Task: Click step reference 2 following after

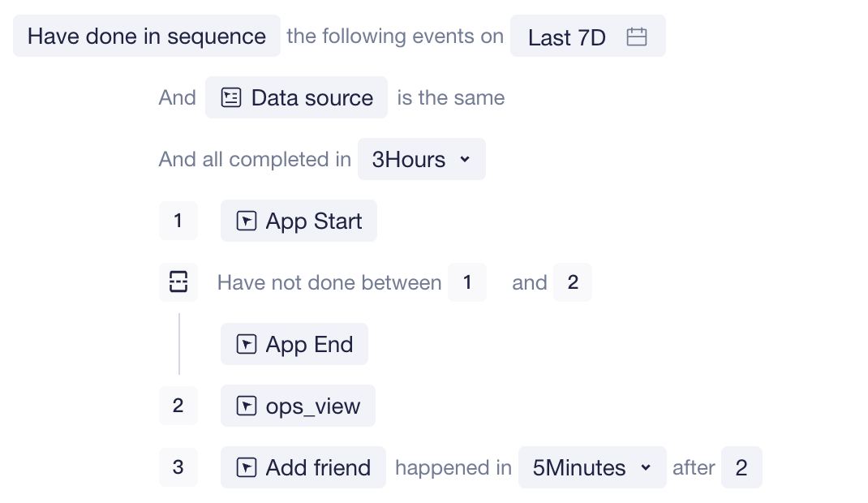Action: click(741, 467)
